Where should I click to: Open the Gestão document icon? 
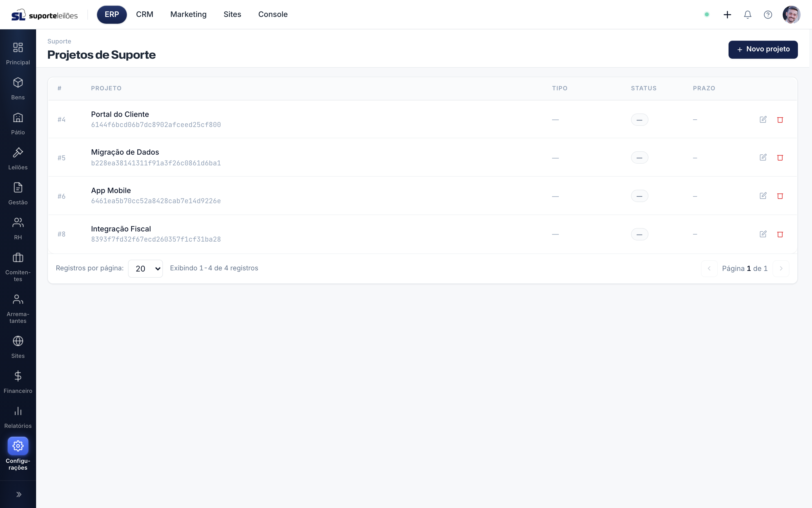(18, 187)
